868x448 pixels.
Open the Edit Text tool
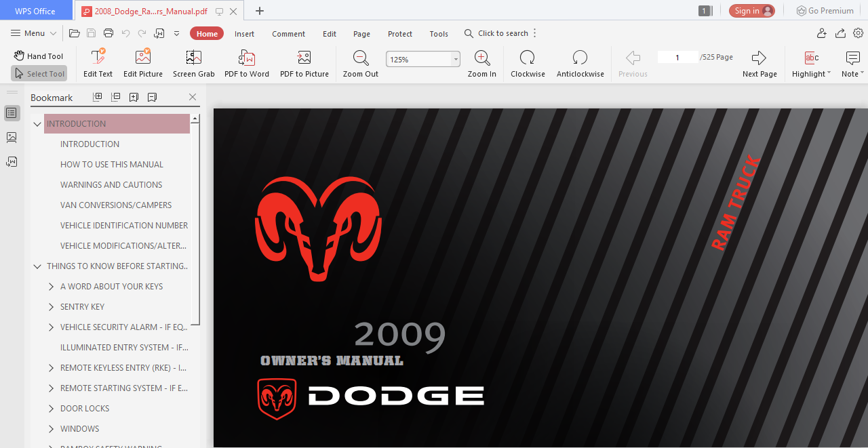pos(98,64)
